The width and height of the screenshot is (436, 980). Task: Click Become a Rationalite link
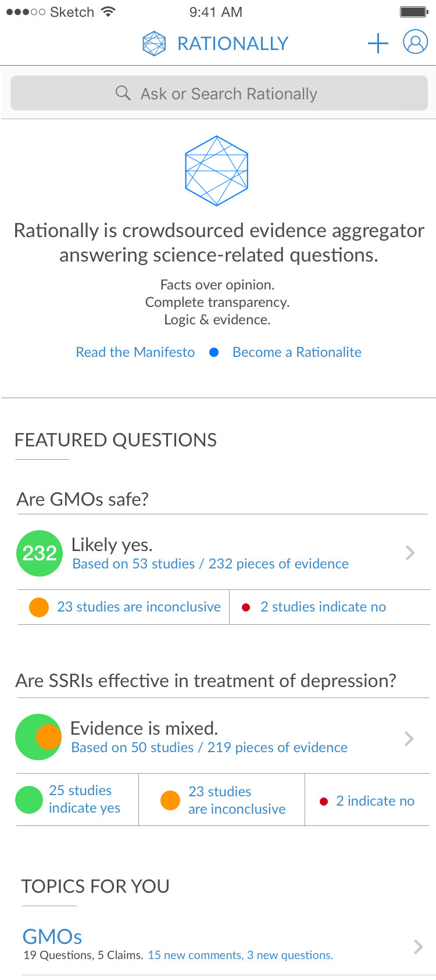(296, 352)
